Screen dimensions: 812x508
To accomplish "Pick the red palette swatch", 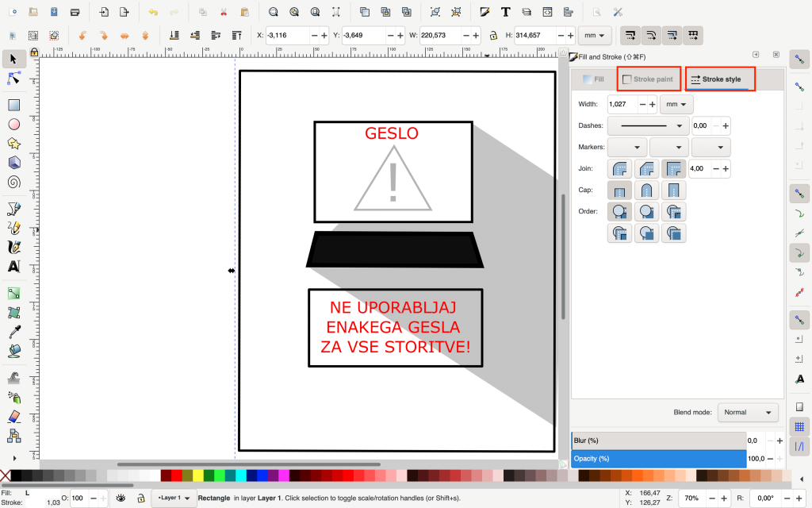I will pyautogui.click(x=177, y=475).
